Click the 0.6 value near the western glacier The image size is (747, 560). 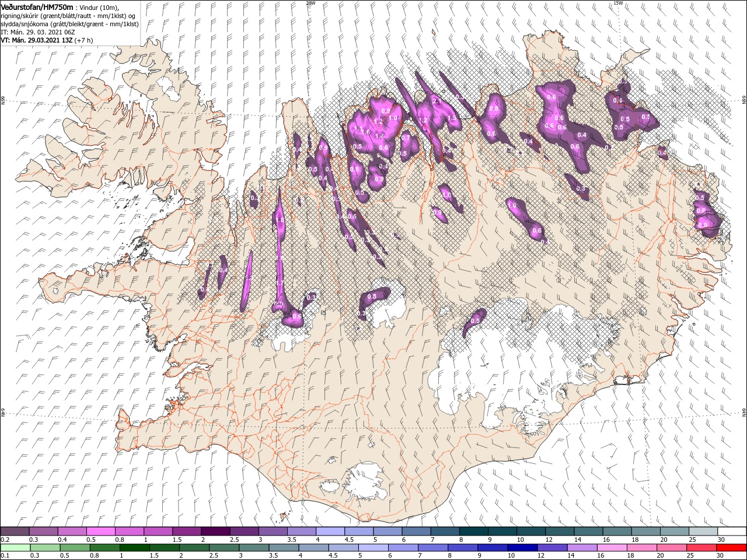296,316
